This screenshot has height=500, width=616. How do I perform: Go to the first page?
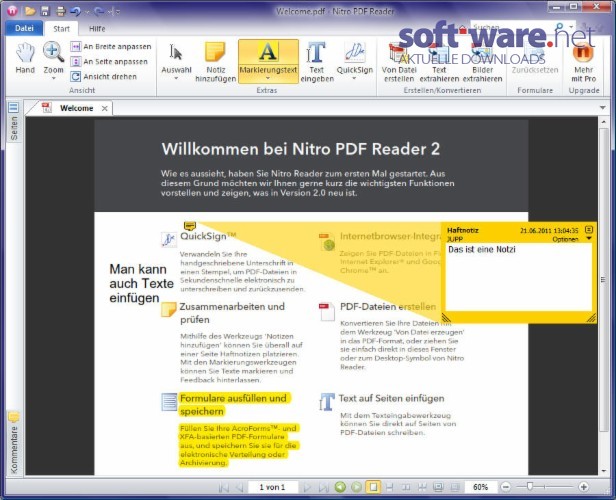pos(224,487)
